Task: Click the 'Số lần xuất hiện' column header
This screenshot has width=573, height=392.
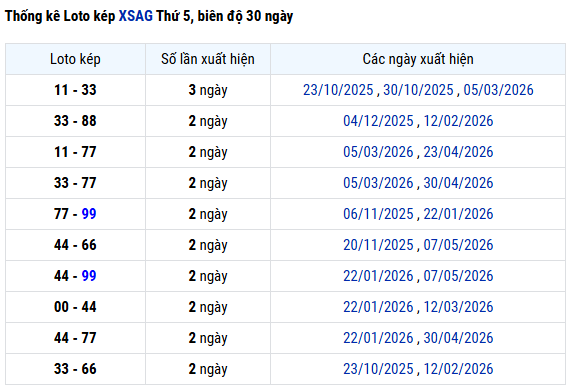Action: coord(208,59)
